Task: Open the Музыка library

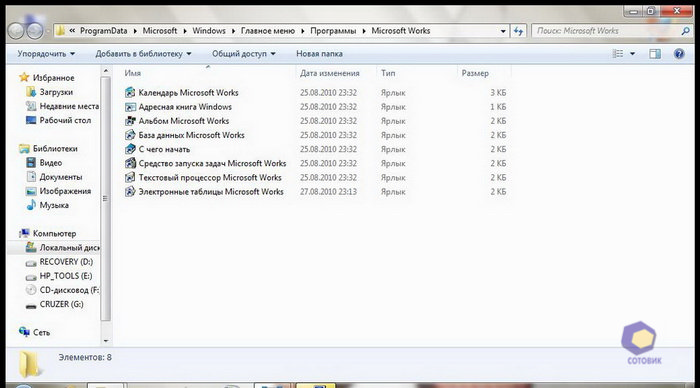Action: pyautogui.click(x=54, y=205)
